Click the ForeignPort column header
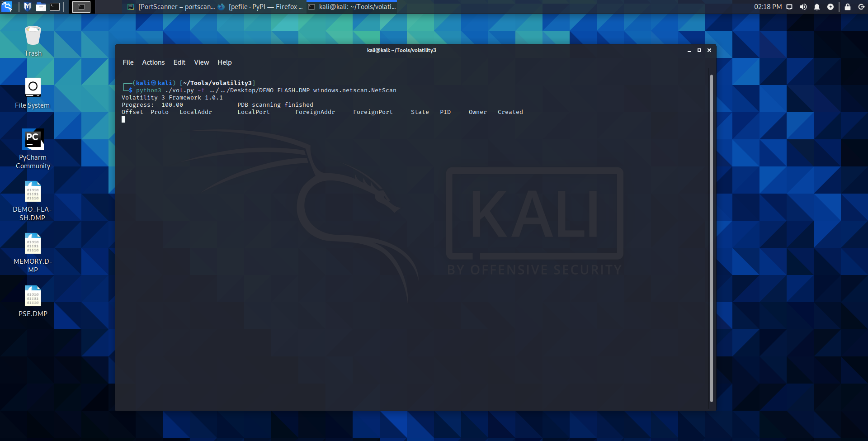 (373, 112)
